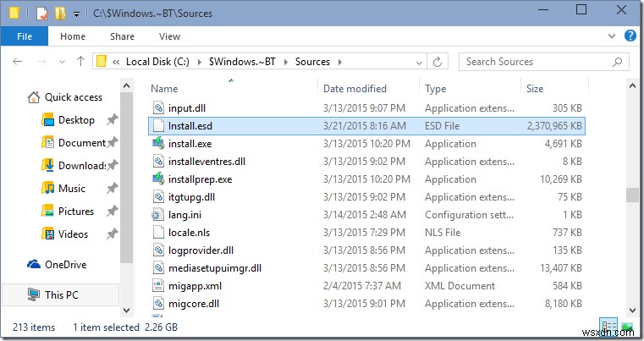Click the New folder quick access icon
Screen dimensions: 644x341
60,14
